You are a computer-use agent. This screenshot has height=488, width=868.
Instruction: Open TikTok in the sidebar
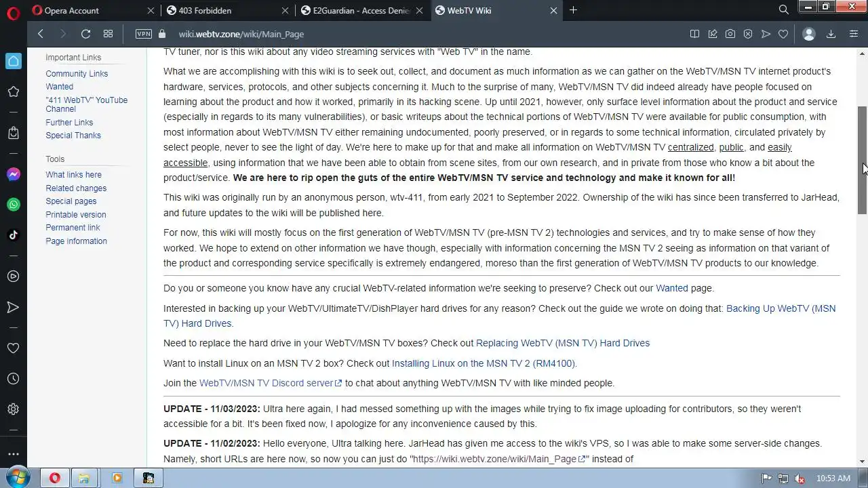(13, 235)
